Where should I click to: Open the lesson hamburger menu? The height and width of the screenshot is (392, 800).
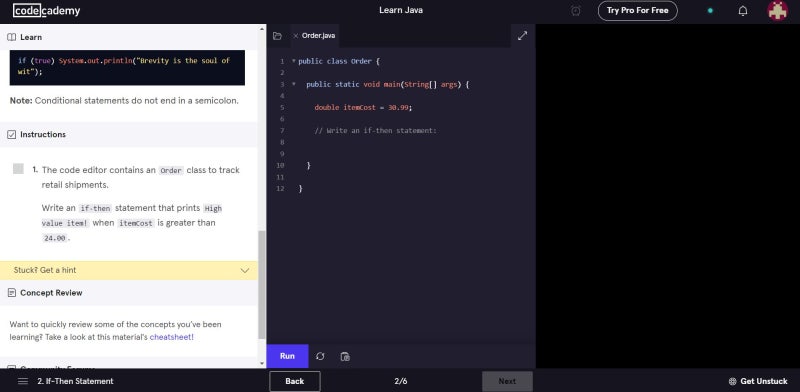point(23,381)
